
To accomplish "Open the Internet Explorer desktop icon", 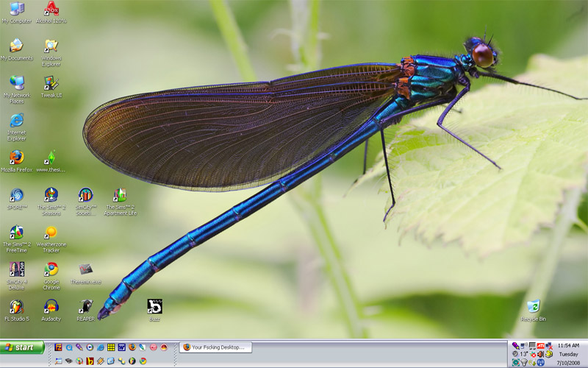I will point(16,120).
